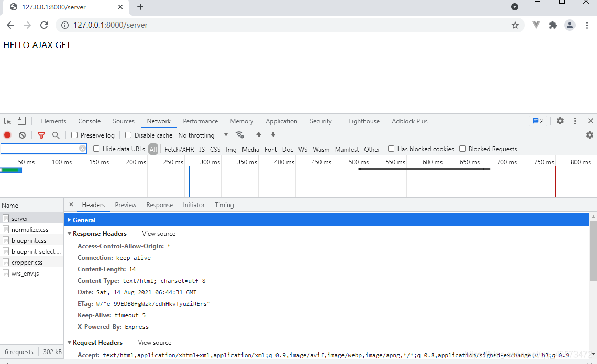Open the Application tab
This screenshot has height=364, width=597.
281,121
